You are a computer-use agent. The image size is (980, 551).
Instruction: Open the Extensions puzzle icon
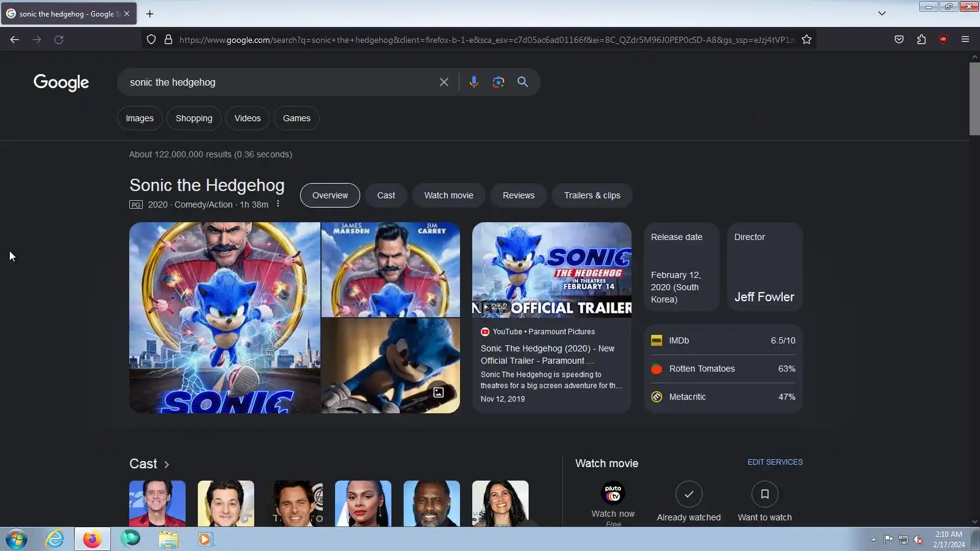(x=921, y=40)
